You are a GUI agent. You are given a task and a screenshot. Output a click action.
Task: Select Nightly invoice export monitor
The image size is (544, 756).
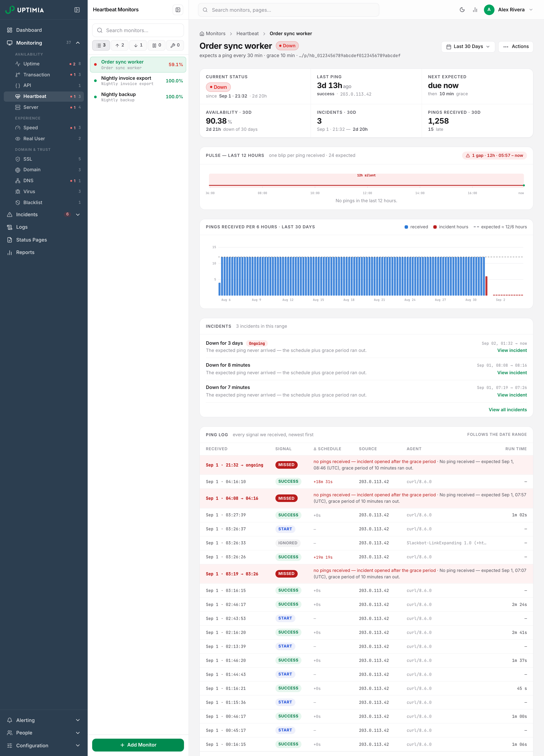click(x=138, y=81)
